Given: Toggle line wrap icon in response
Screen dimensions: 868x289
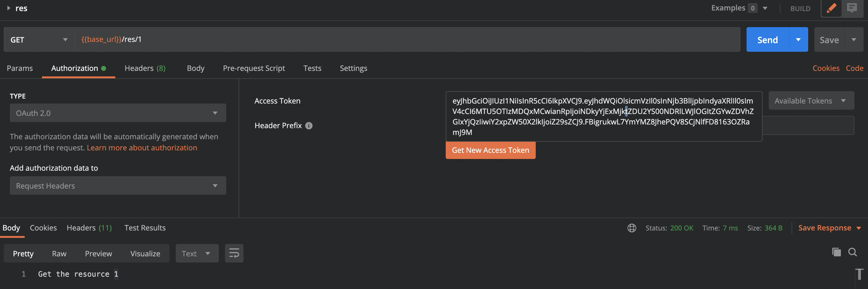Looking at the screenshot, I should (234, 253).
